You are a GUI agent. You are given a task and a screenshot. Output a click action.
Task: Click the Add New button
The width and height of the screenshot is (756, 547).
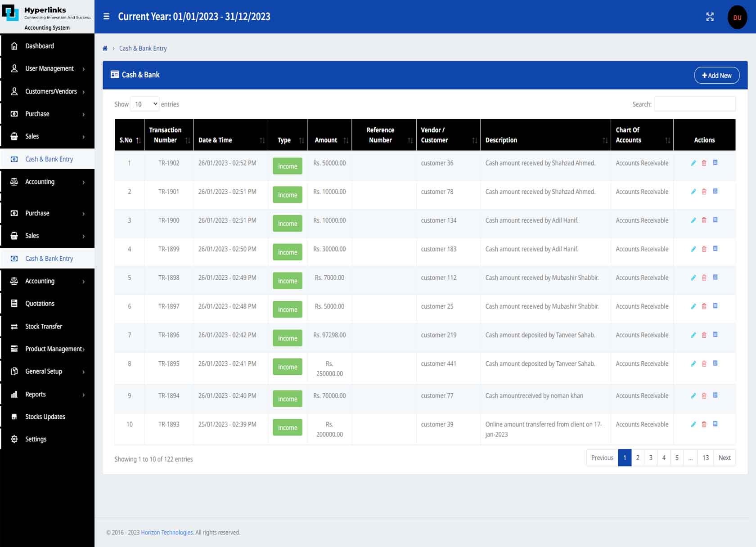[716, 75]
